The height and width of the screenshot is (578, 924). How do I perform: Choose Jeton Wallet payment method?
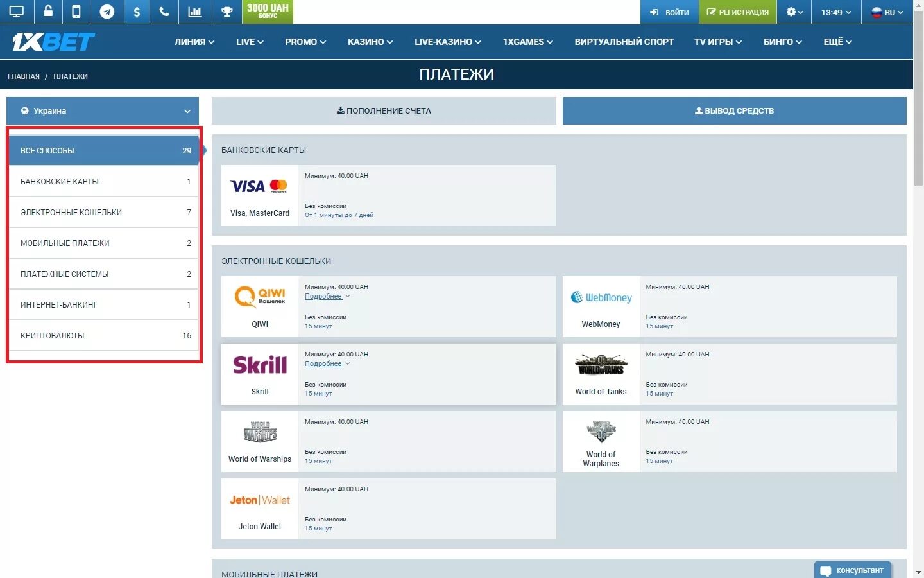(x=388, y=509)
